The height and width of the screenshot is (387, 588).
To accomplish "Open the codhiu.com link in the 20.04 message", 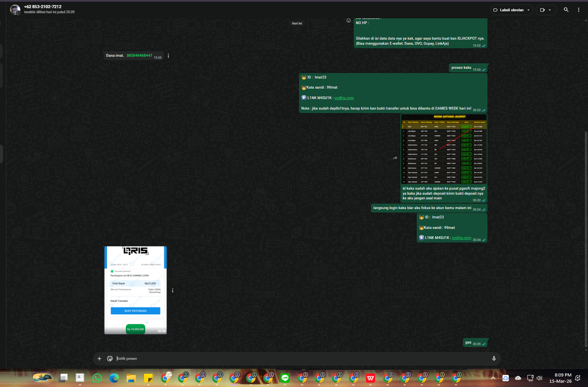I will [x=461, y=238].
